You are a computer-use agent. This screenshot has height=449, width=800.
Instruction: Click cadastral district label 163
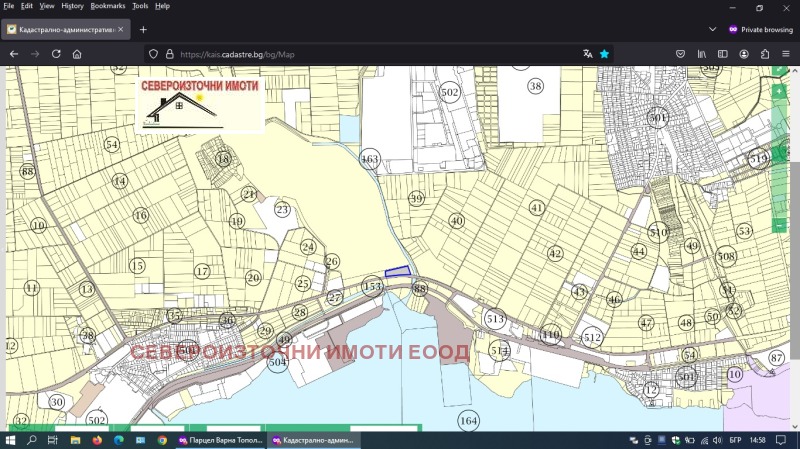[x=370, y=159]
